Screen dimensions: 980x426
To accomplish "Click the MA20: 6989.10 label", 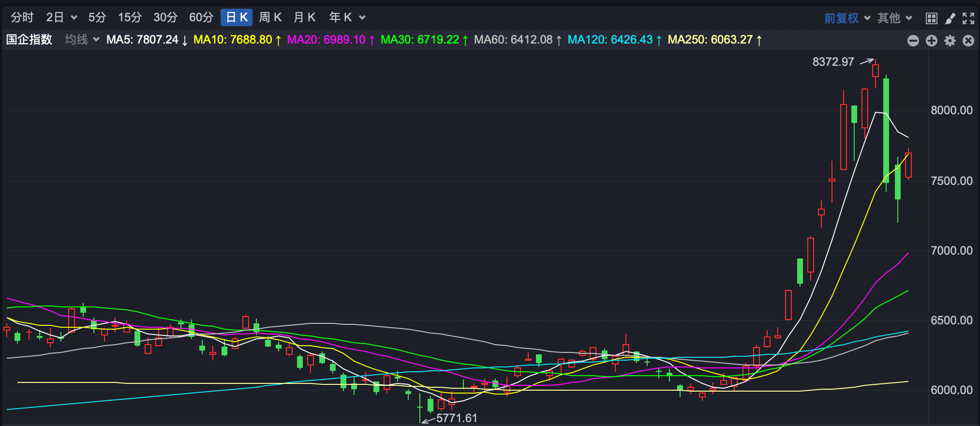I will pos(331,40).
